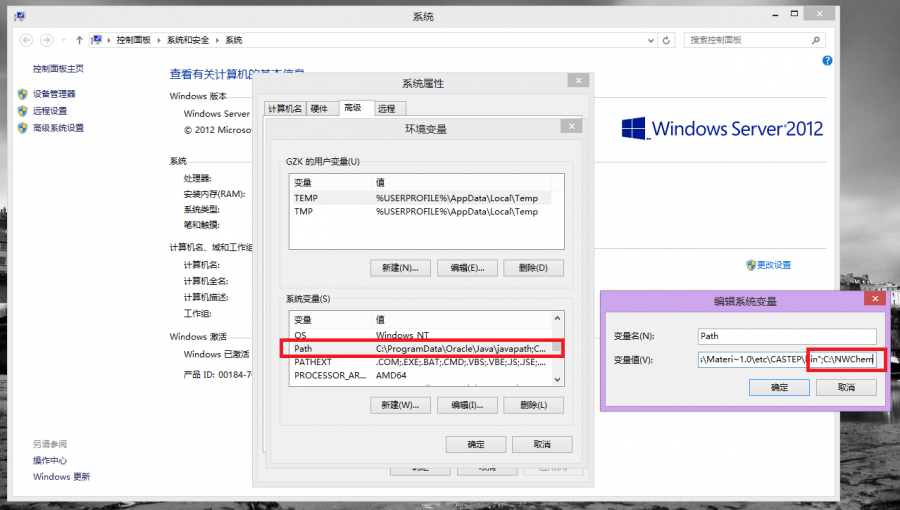Click shield icon beside 设备管理器
Screen dimensions: 900x510
(x=23, y=94)
